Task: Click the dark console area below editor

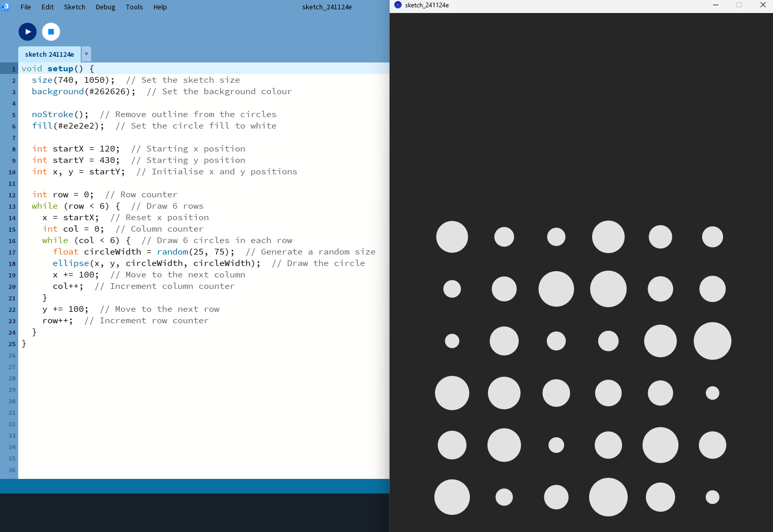Action: coord(194,512)
